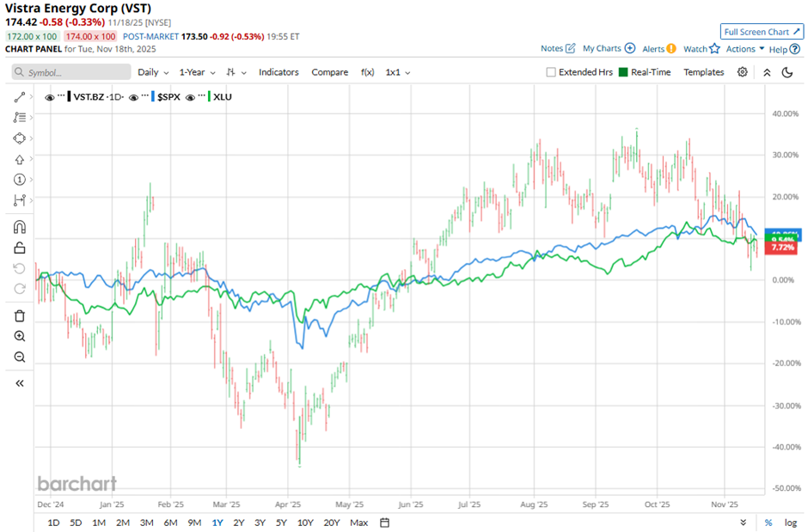Select the measure range tool
The image size is (808, 532).
point(19,200)
